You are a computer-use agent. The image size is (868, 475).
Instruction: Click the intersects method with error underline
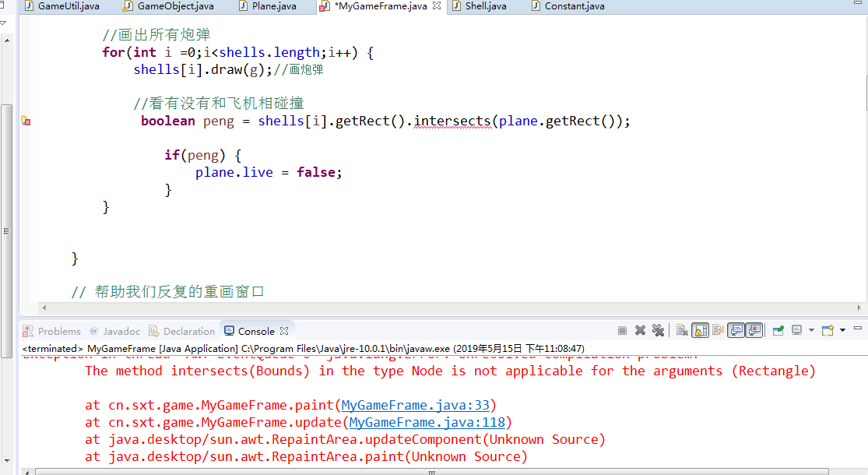point(452,121)
